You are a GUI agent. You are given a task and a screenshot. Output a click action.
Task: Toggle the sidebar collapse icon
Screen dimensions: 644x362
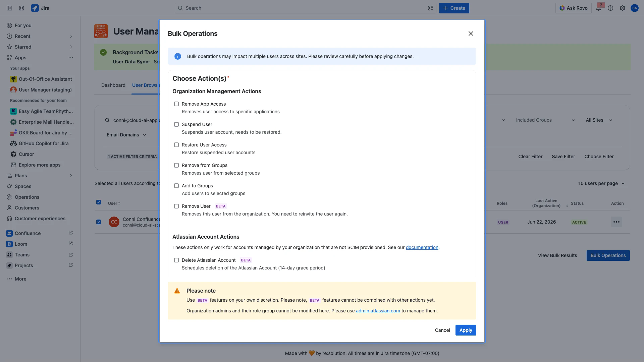tap(9, 8)
